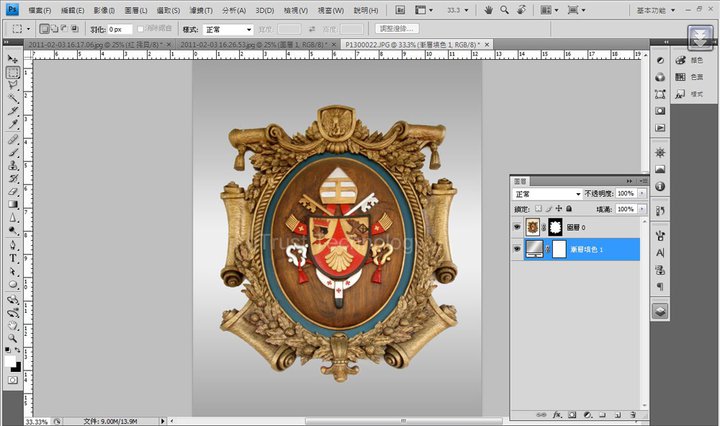Viewport: 720px width, 426px height.
Task: Click the 調整邊緣... button
Action: (397, 29)
